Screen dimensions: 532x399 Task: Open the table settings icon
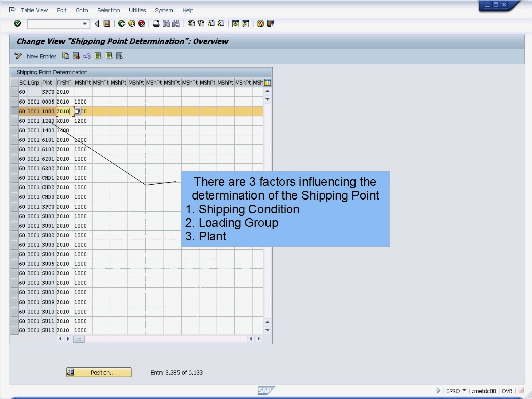[x=268, y=82]
